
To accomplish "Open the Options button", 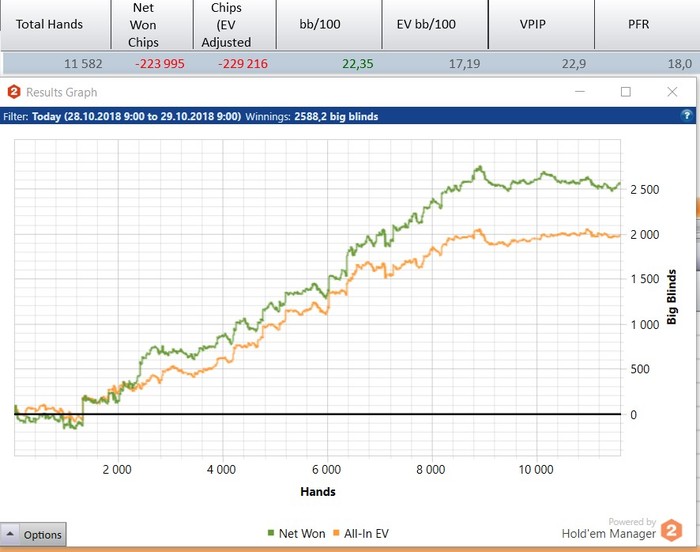I will pyautogui.click(x=33, y=534).
